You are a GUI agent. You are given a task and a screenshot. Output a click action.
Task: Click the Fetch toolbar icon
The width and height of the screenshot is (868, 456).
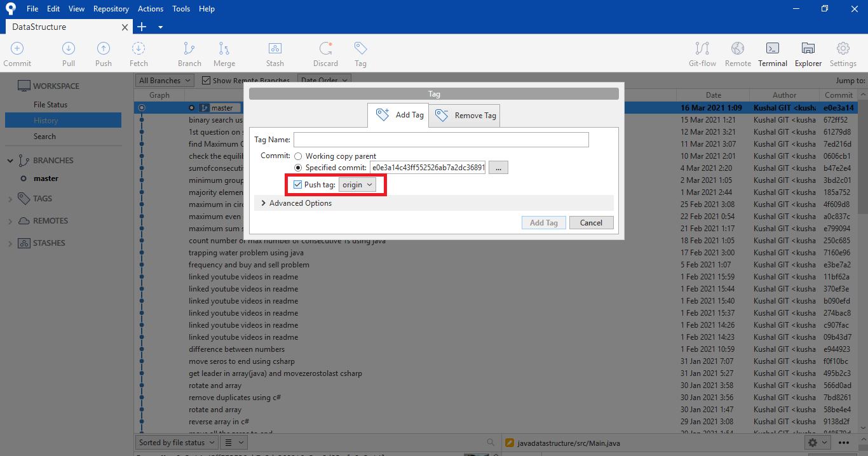(139, 48)
